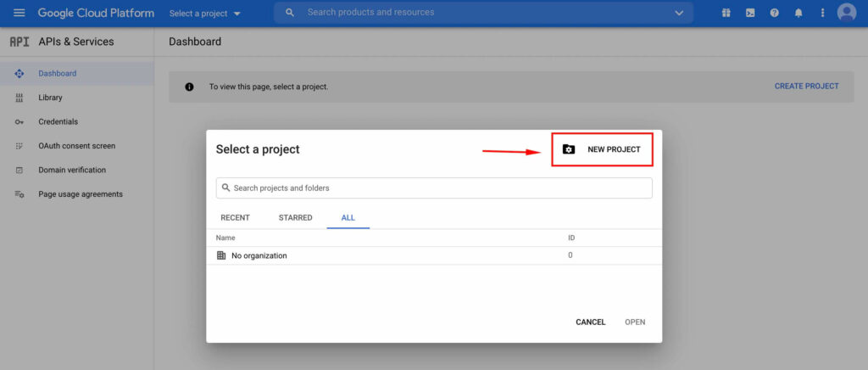Screen dimensions: 868x370
Task: Open the three-dot settings menu
Action: tap(822, 13)
